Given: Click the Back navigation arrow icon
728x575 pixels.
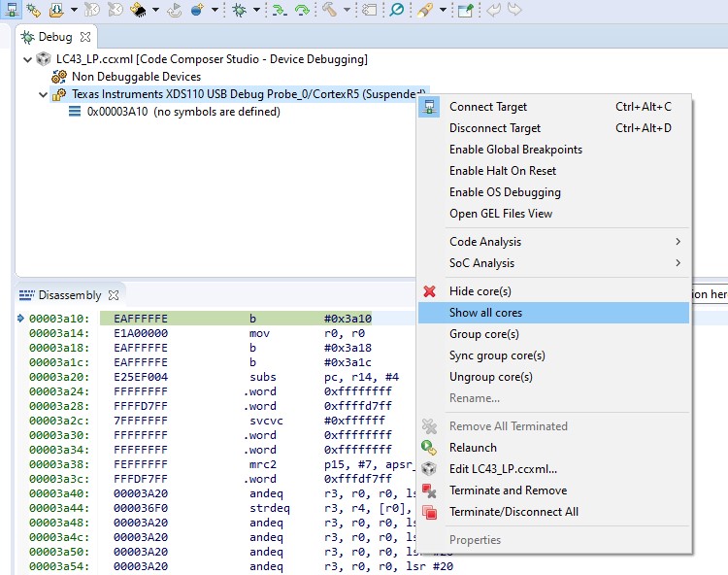Looking at the screenshot, I should point(493,10).
